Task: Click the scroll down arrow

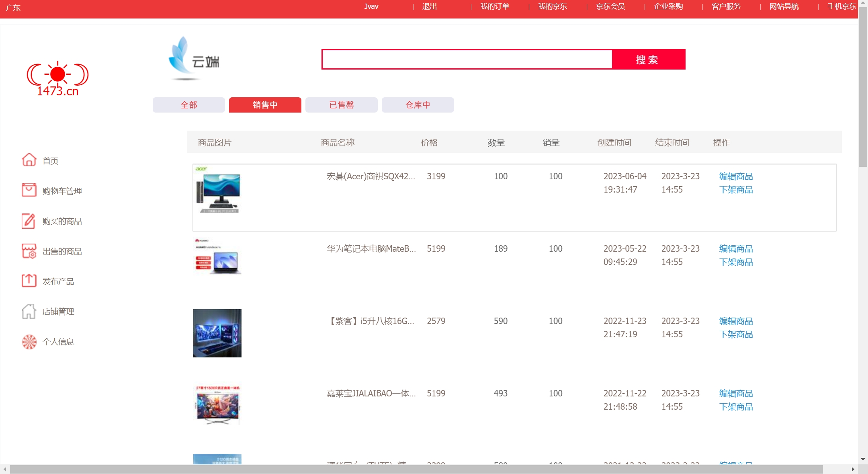Action: [x=863, y=459]
